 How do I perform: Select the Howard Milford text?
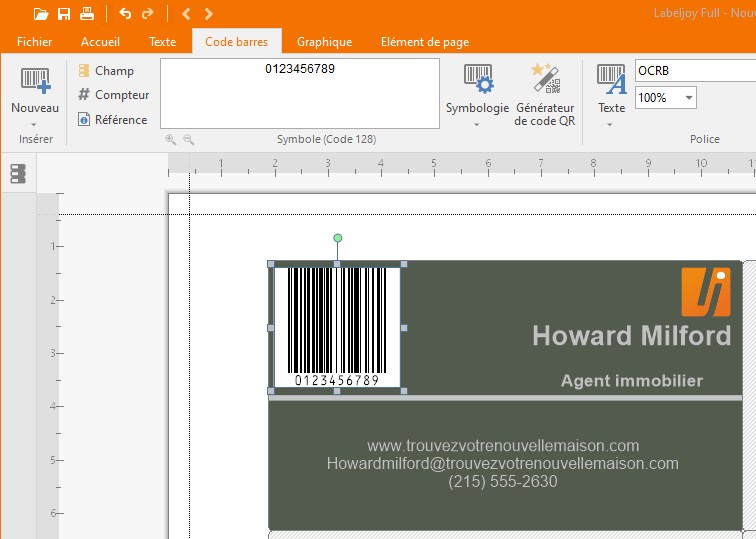point(632,336)
